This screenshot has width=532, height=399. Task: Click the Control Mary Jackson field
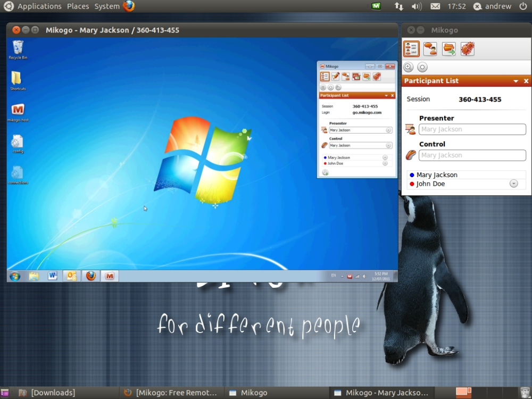(472, 155)
